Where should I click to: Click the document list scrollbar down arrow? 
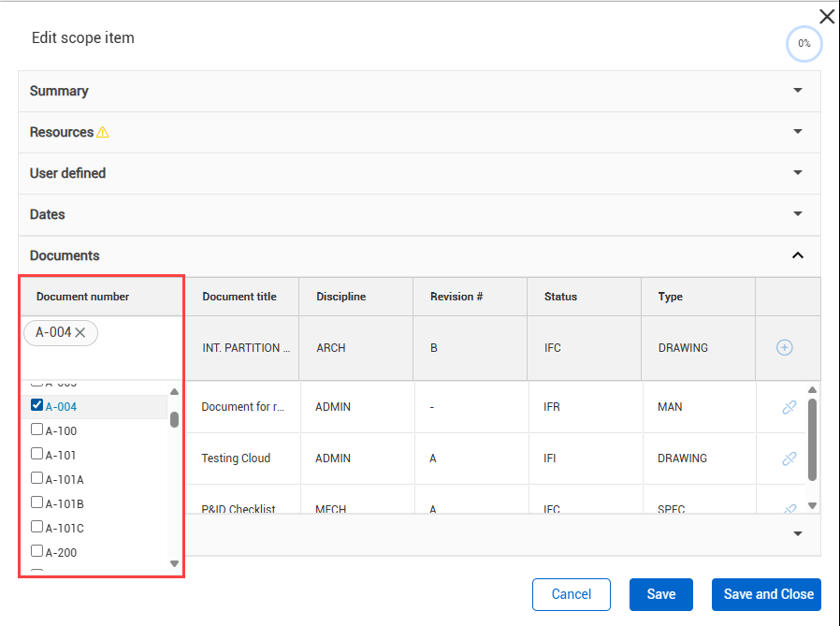pyautogui.click(x=174, y=563)
